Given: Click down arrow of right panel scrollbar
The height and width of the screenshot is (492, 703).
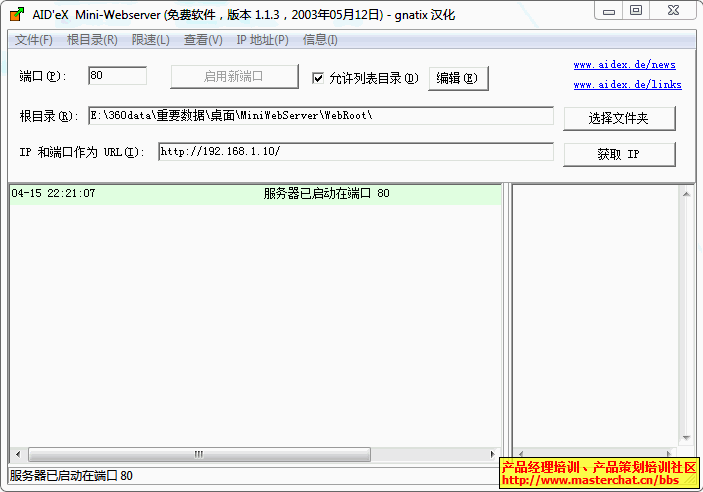Looking at the screenshot, I should point(686,438).
